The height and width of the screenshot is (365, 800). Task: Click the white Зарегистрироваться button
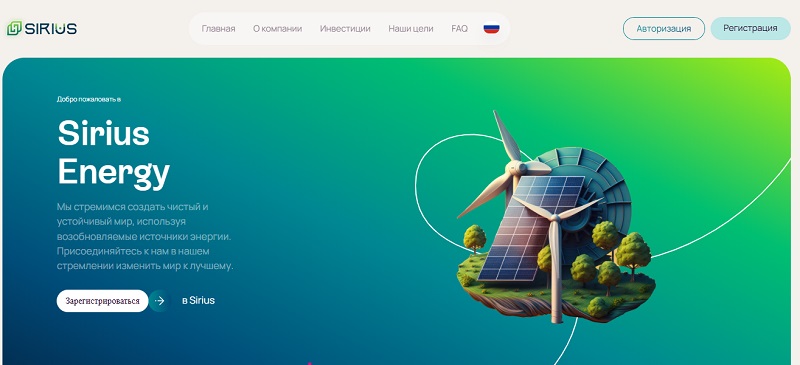pos(102,301)
